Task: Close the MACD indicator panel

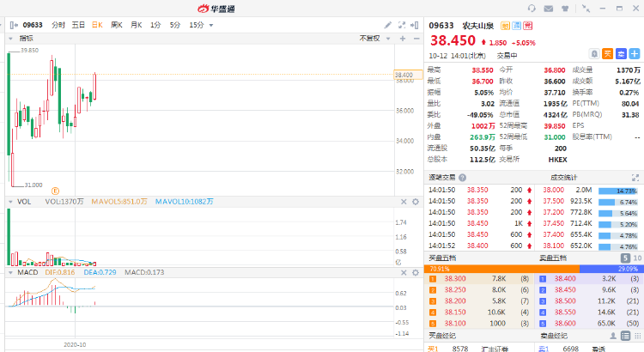Action: point(403,272)
